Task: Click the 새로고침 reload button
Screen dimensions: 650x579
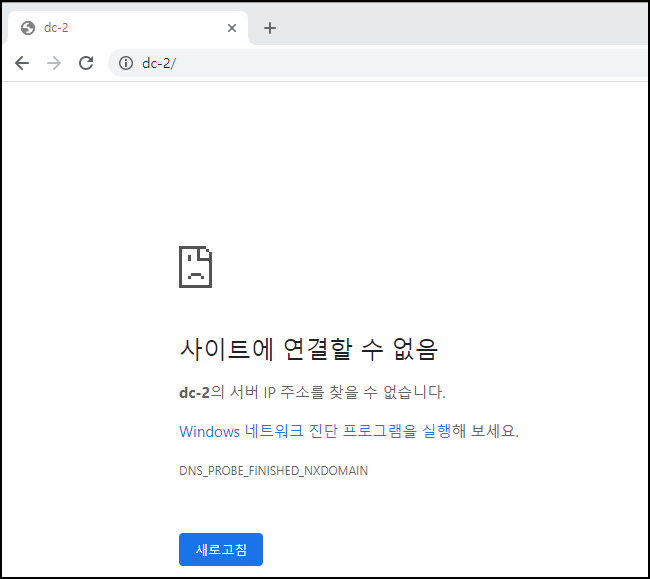Action: (221, 550)
